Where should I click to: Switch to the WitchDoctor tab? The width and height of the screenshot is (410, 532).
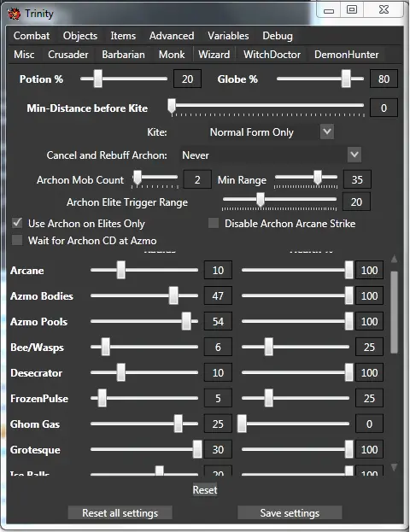(272, 55)
